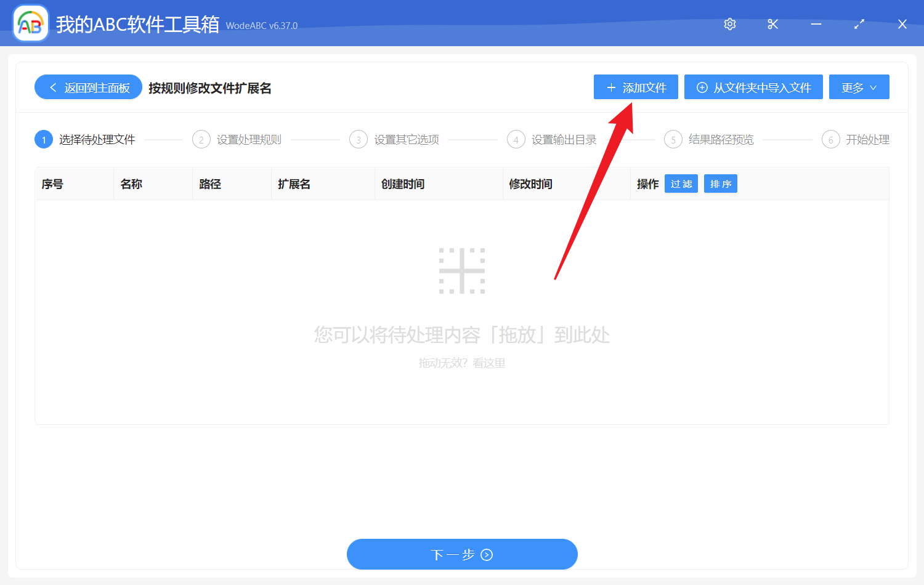Click the 过滤 filter button
The width and height of the screenshot is (924, 585).
(681, 184)
